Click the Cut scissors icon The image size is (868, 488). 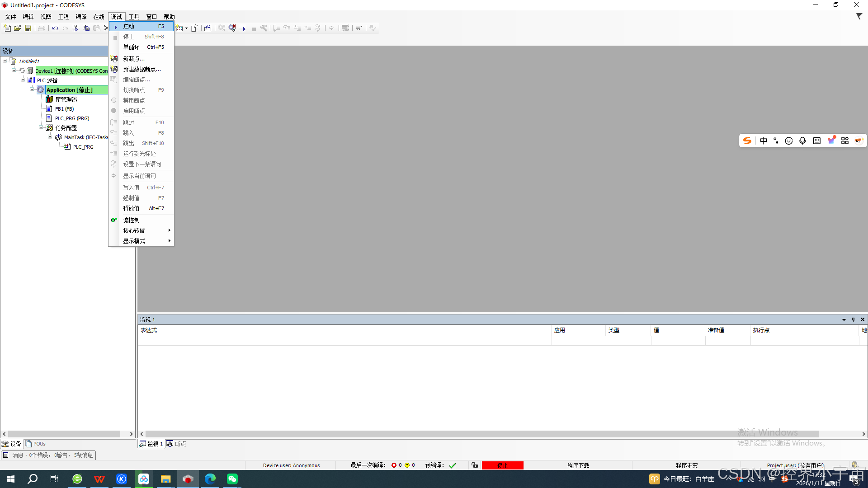click(x=75, y=28)
